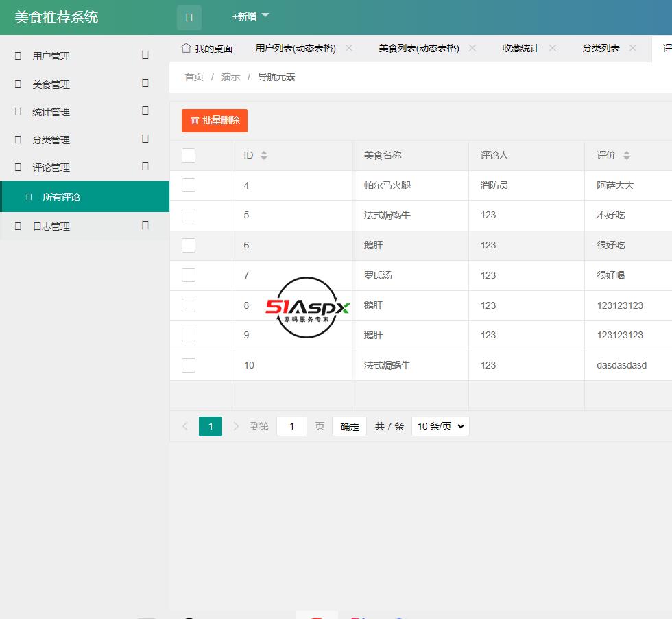This screenshot has height=619, width=672.
Task: Check the row checkbox for ID 4
Action: 188,185
